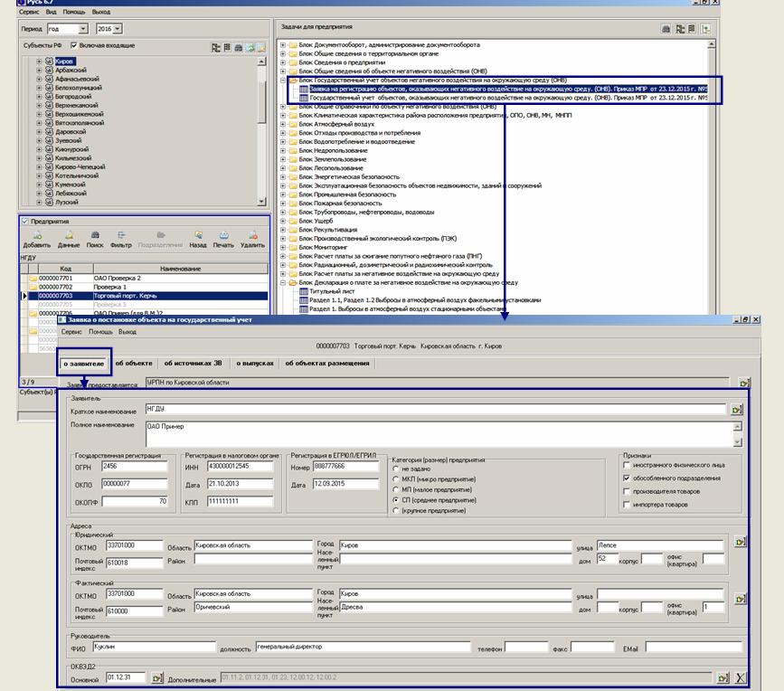Click the Добавить (Add) enterprise icon
This screenshot has width=784, height=691.
coord(36,237)
